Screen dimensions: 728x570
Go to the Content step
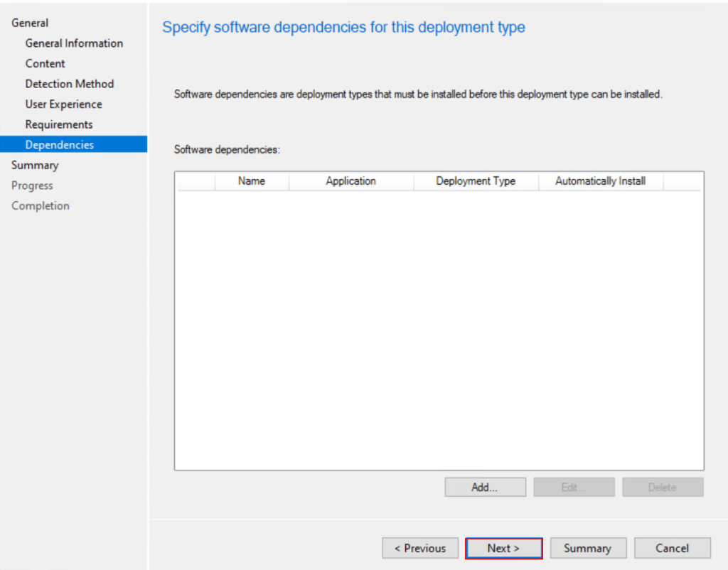pyautogui.click(x=45, y=63)
